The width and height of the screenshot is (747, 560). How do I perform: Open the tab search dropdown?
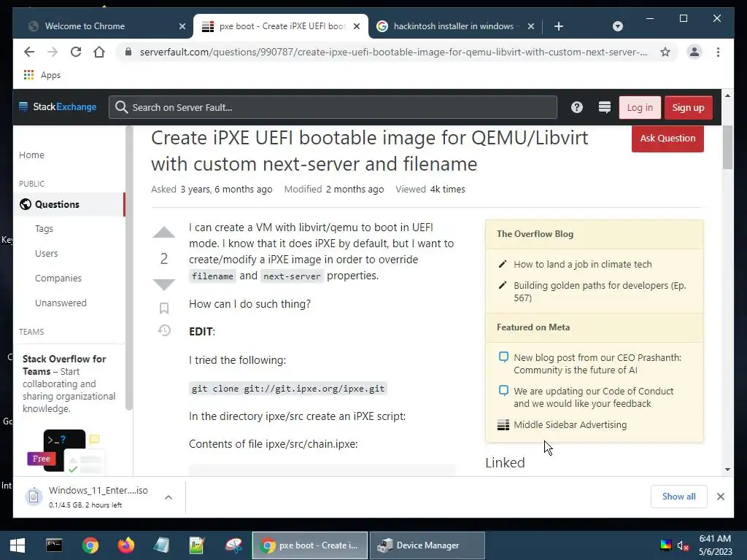click(617, 26)
